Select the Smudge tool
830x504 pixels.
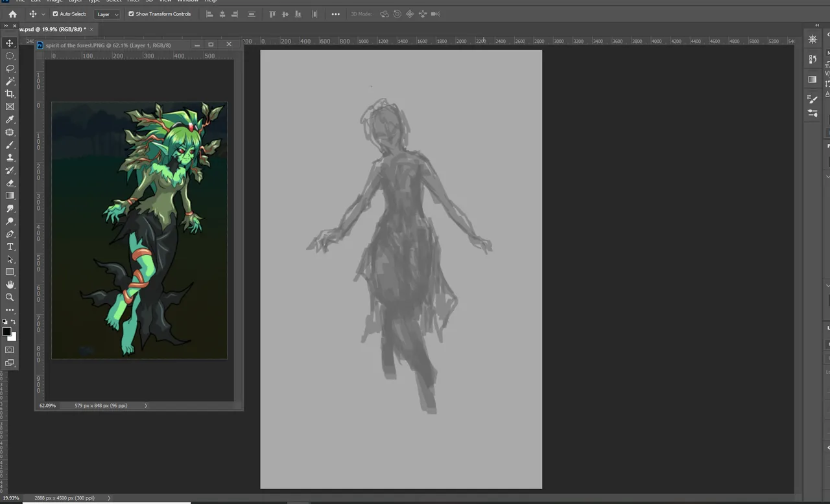10,209
